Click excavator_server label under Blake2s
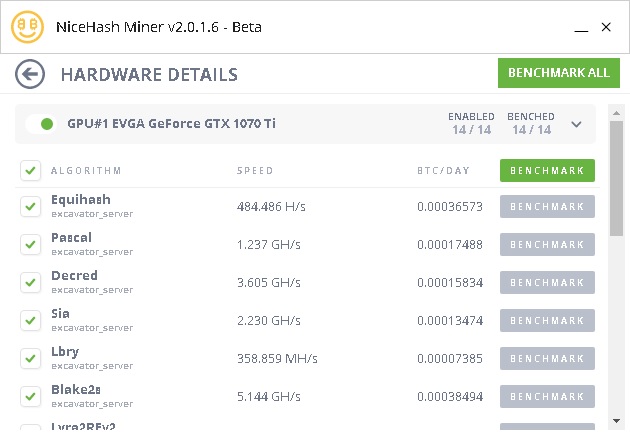 (x=92, y=404)
